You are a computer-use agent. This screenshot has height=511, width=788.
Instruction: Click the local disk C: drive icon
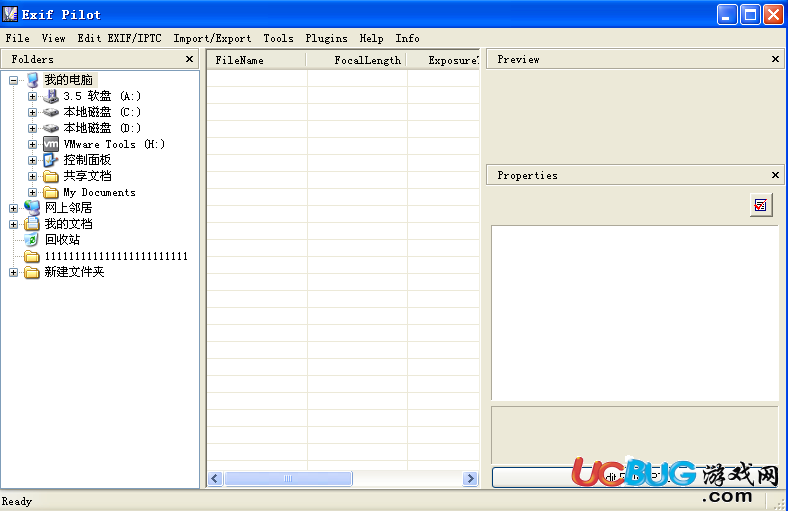[51, 113]
